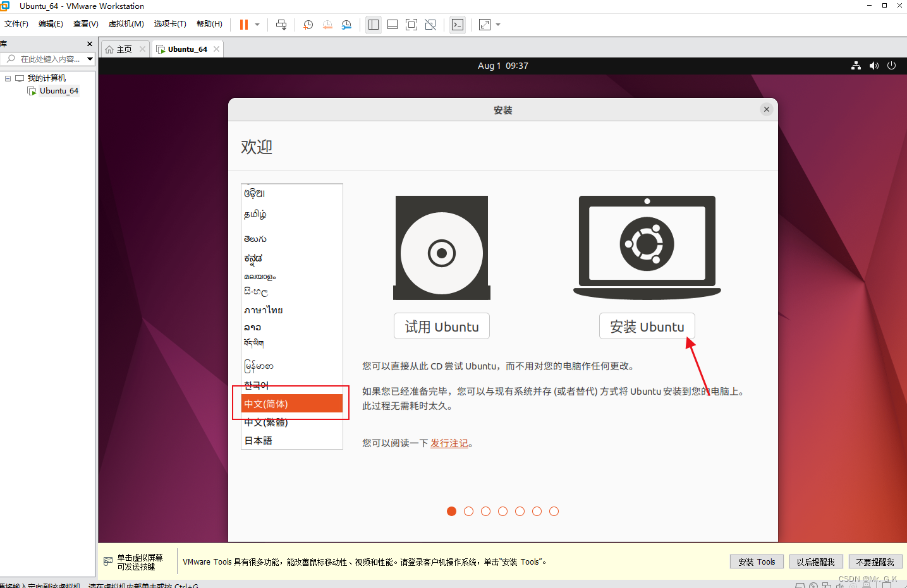The width and height of the screenshot is (907, 588).
Task: Open the dropdown arrow next to pause button
Action: tap(257, 25)
